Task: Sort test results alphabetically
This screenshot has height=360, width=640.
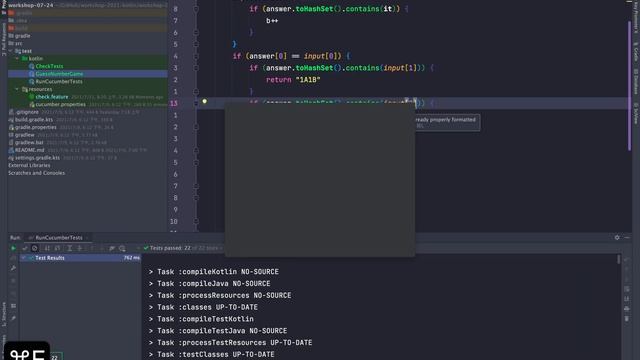Action: point(47,248)
